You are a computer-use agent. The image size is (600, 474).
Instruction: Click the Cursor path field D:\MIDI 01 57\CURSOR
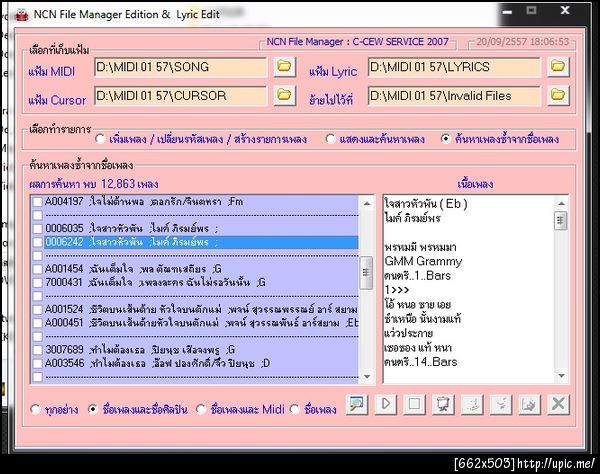[180, 95]
